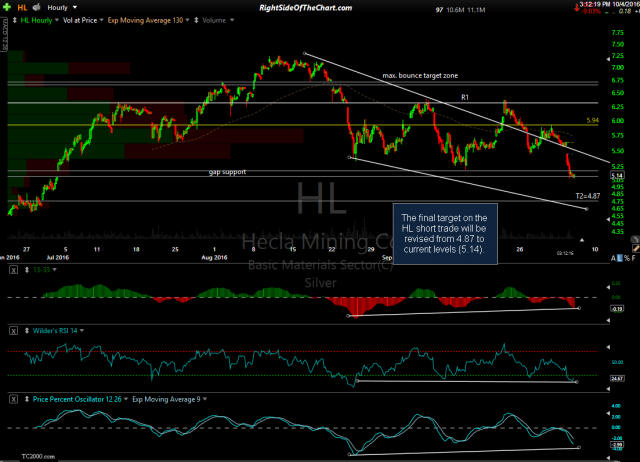Click the up arrow at volume pane bottom
Screen dimensions: 640x462
pos(582,240)
